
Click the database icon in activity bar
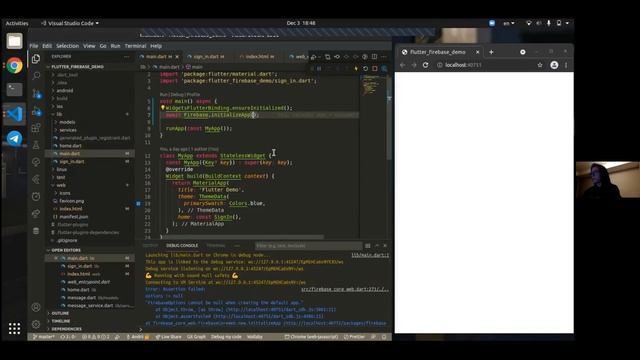coord(36,231)
